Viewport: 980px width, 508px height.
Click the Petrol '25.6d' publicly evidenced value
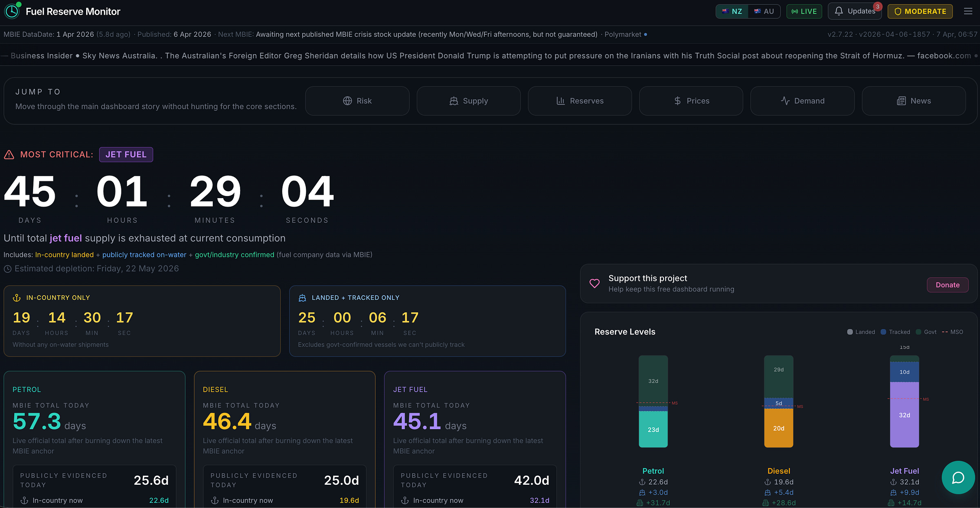[x=151, y=480]
